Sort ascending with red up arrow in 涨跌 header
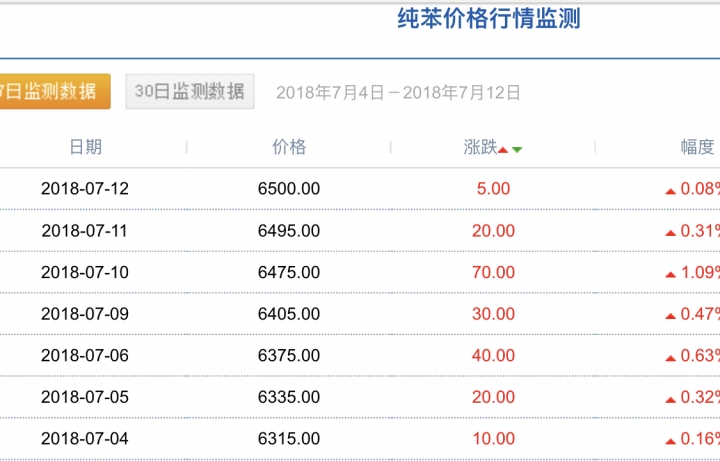Viewport: 720px width, 461px height. [x=503, y=150]
